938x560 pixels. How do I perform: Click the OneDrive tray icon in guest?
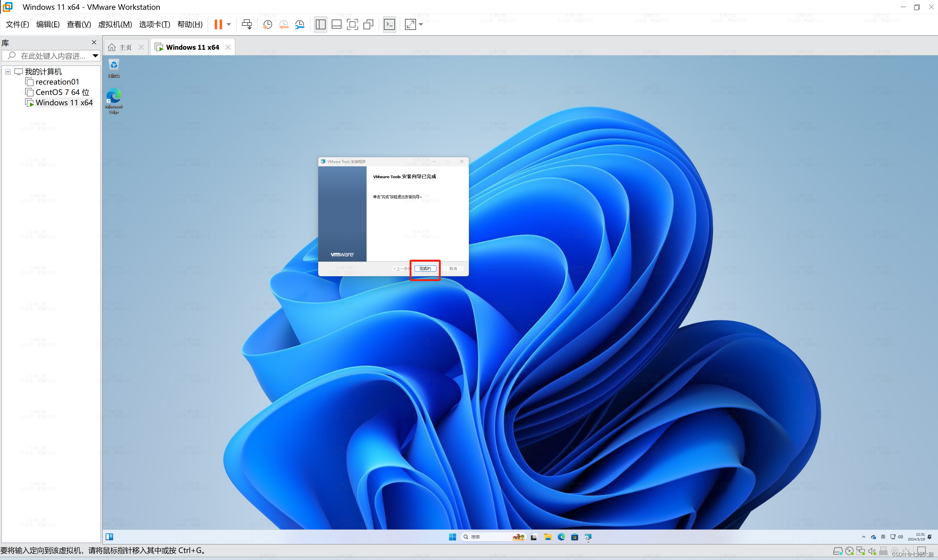(874, 537)
